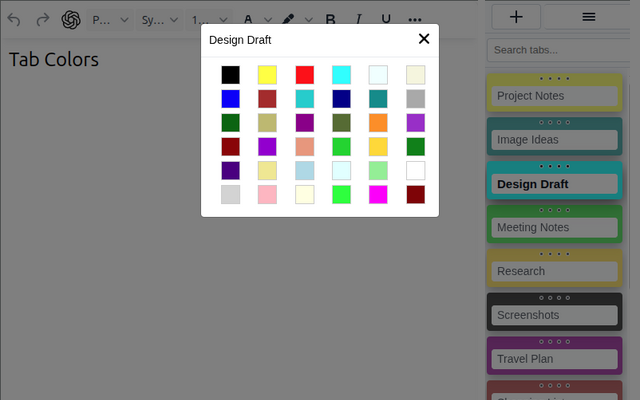640x400 pixels.
Task: Click the Tab Colors document heading
Action: pos(54,60)
